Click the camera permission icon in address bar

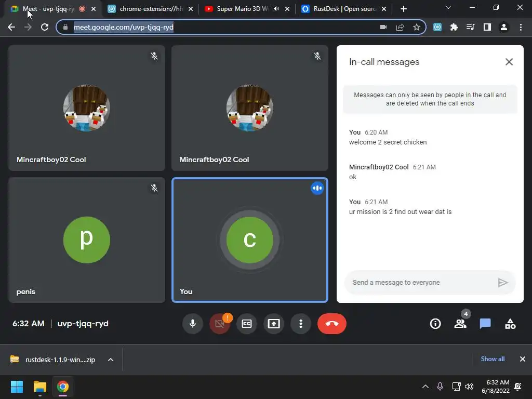(x=383, y=27)
